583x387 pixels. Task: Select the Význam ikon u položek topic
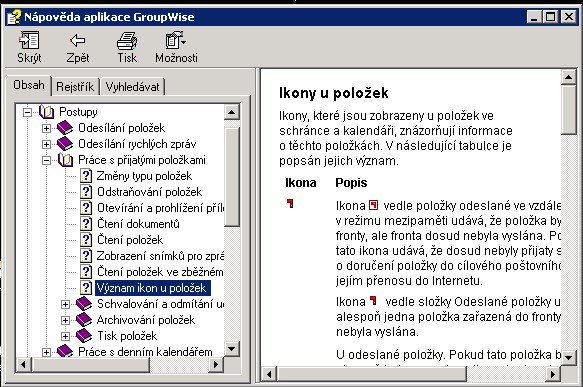152,288
